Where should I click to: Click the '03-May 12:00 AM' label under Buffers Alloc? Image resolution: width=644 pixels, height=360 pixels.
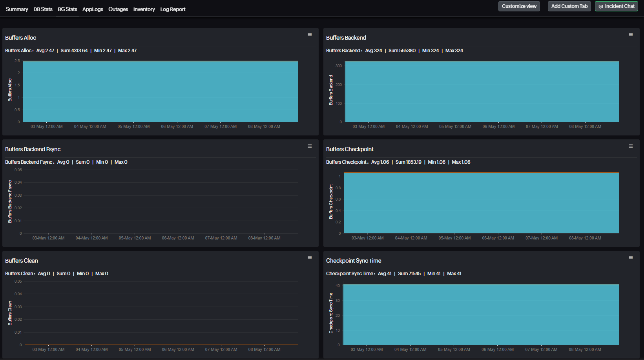click(x=47, y=126)
